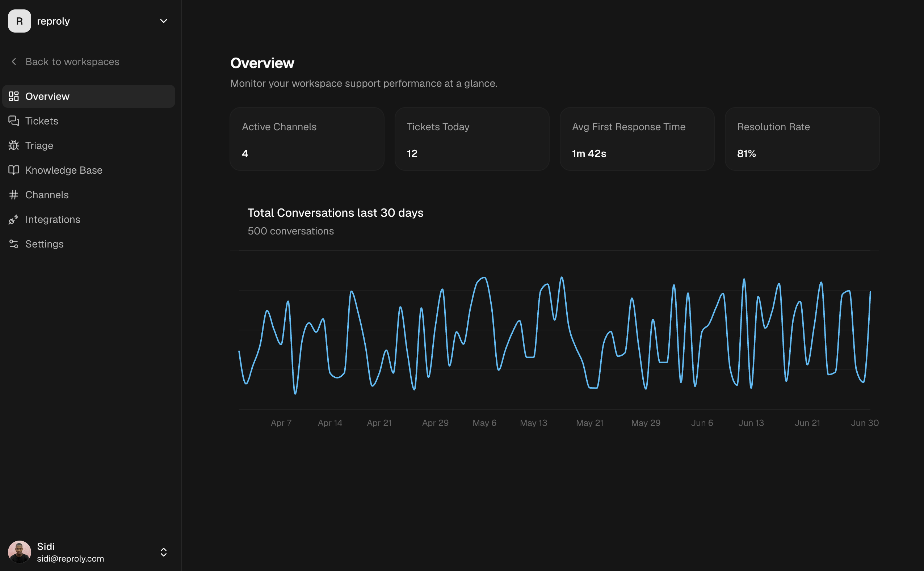Click the Avg First Response Time card
The height and width of the screenshot is (571, 924).
(637, 139)
